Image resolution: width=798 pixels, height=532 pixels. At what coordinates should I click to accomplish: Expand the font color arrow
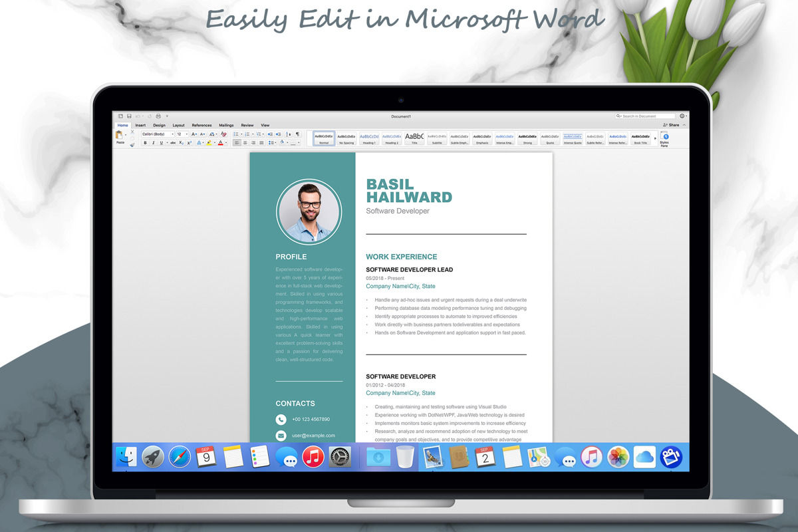(x=225, y=142)
